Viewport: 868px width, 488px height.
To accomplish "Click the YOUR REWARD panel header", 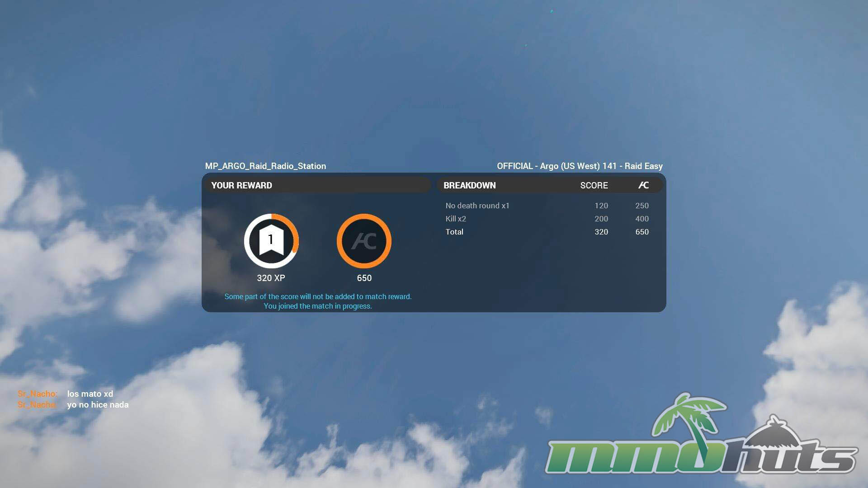I will [x=242, y=185].
